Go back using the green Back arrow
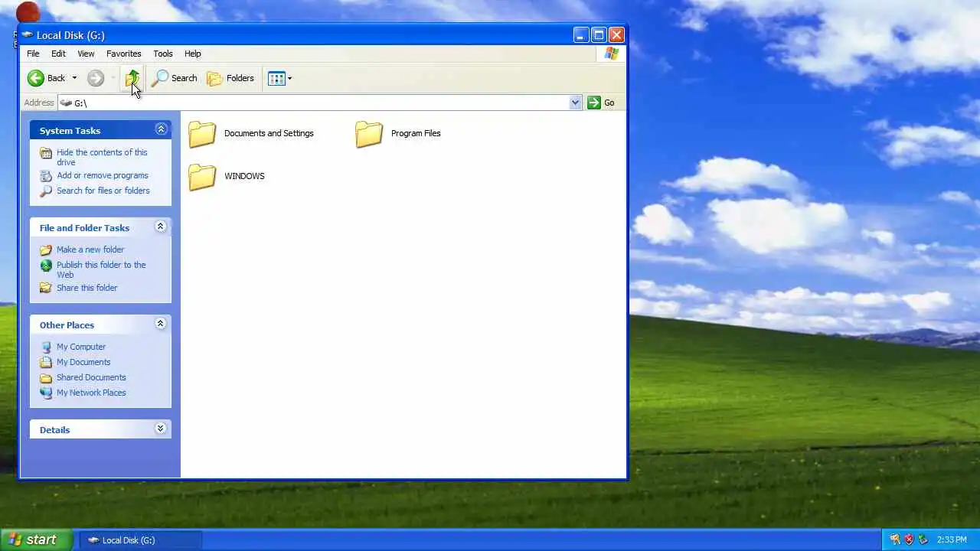The image size is (980, 551). (46, 78)
